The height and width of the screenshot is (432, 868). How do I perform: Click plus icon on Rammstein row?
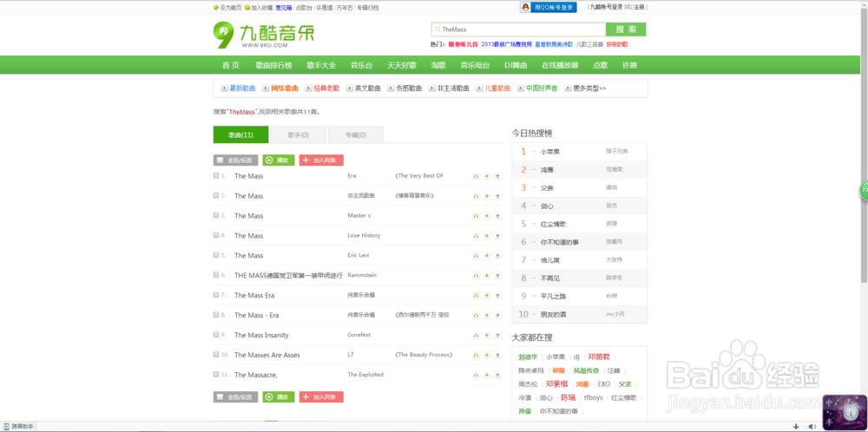[x=487, y=276]
